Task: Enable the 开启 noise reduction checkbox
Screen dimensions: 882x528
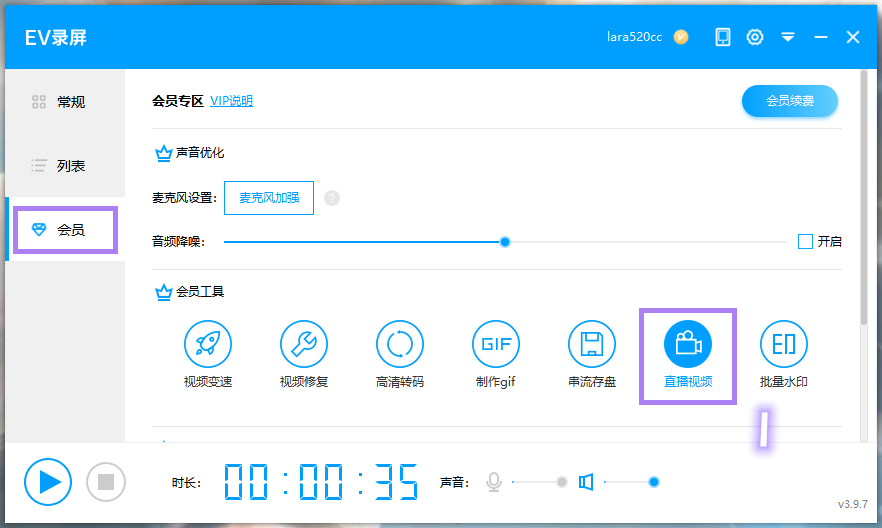Action: pyautogui.click(x=805, y=241)
